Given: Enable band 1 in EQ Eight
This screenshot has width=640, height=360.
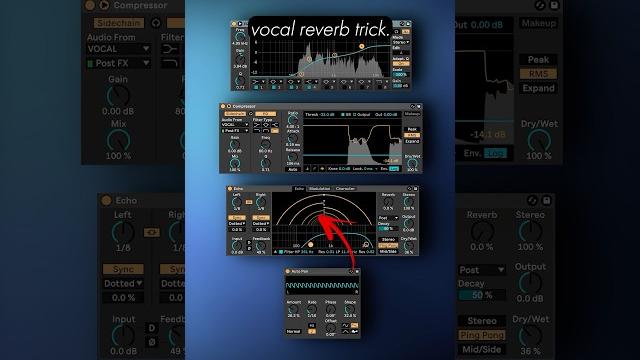Looking at the screenshot, I should [256, 87].
